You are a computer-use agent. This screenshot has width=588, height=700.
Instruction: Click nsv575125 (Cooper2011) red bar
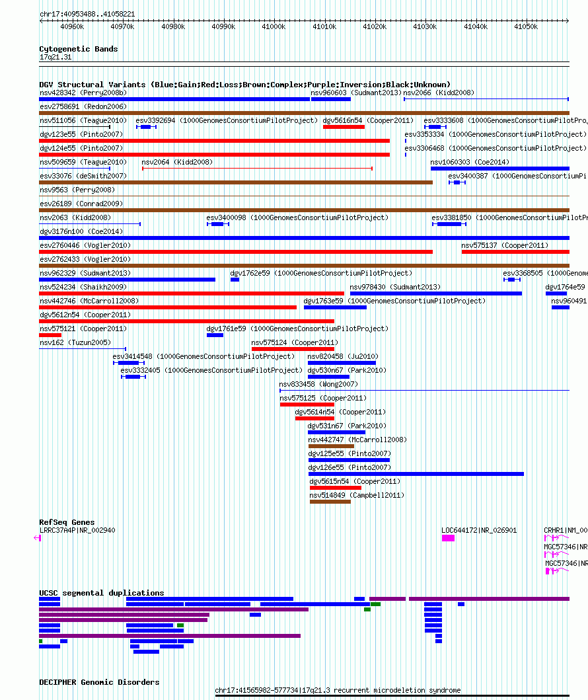point(307,405)
